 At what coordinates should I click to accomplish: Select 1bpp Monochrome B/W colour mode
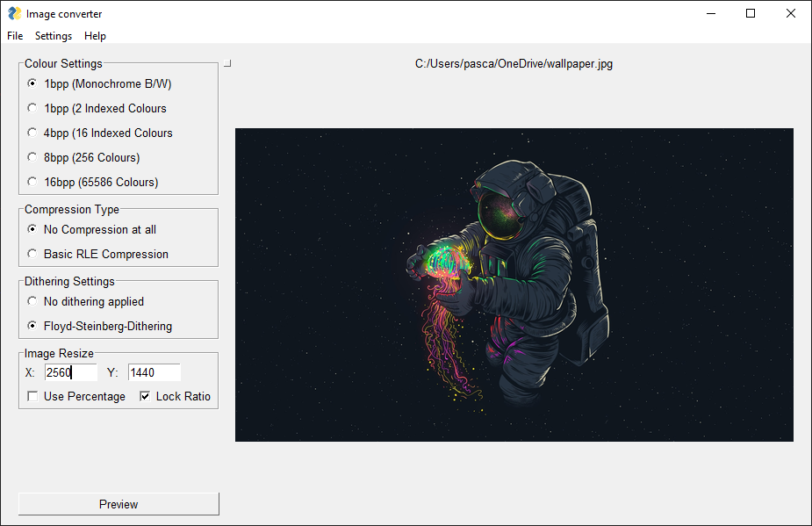pyautogui.click(x=32, y=83)
